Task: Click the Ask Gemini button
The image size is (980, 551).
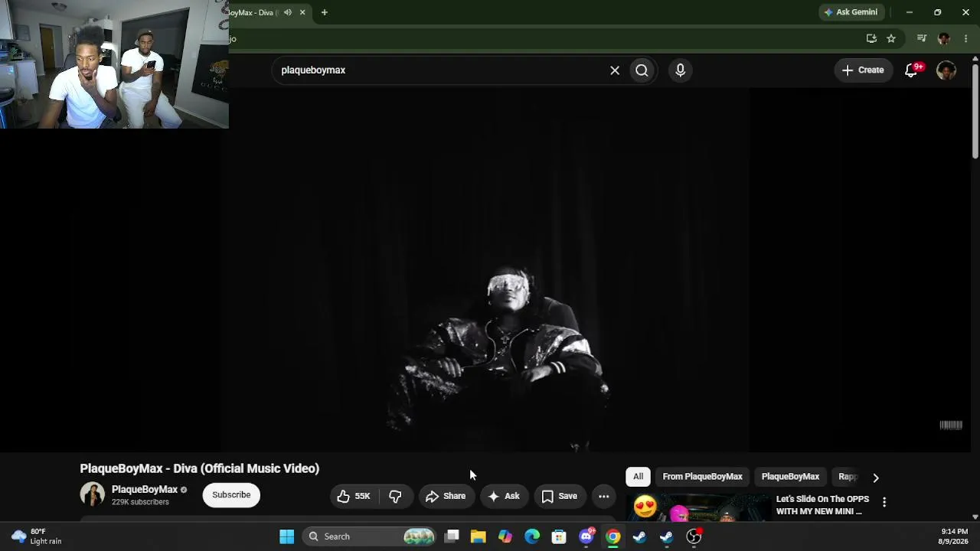Action: [851, 12]
